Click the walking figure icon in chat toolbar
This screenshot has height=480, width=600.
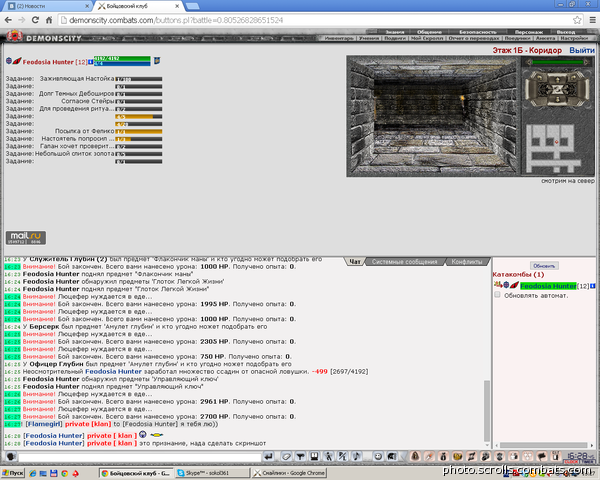(x=329, y=456)
